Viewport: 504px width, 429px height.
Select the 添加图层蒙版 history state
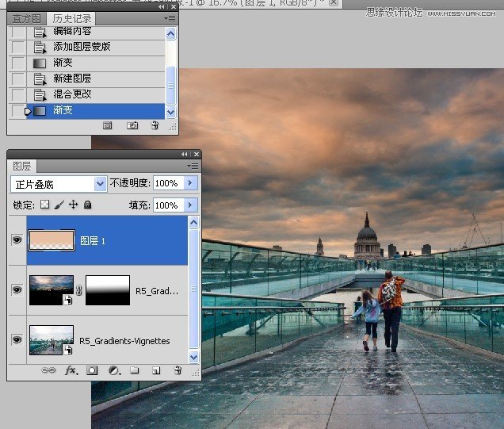click(82, 47)
